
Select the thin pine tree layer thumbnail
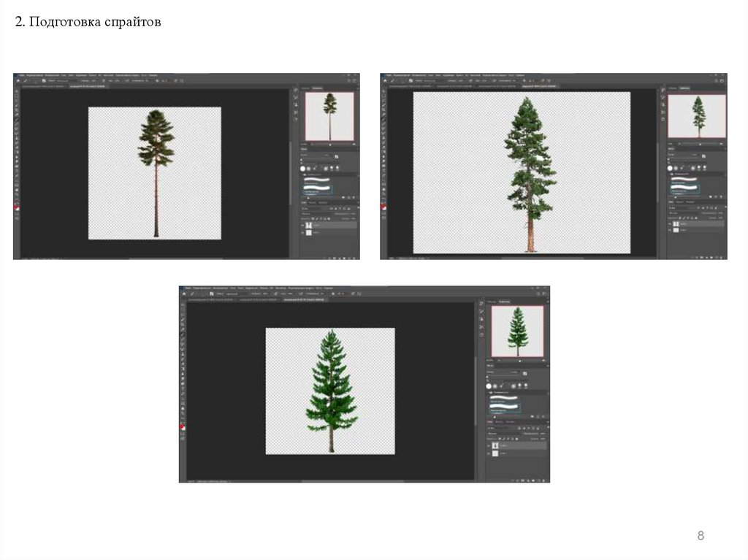tap(309, 225)
